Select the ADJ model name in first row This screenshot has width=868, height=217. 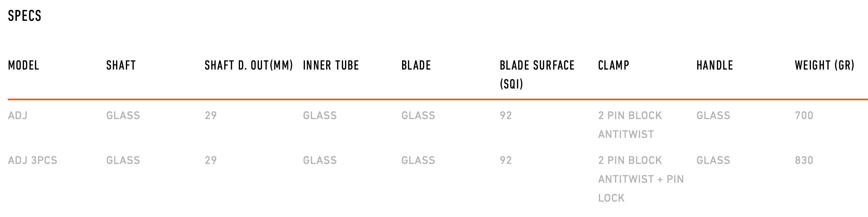click(18, 116)
